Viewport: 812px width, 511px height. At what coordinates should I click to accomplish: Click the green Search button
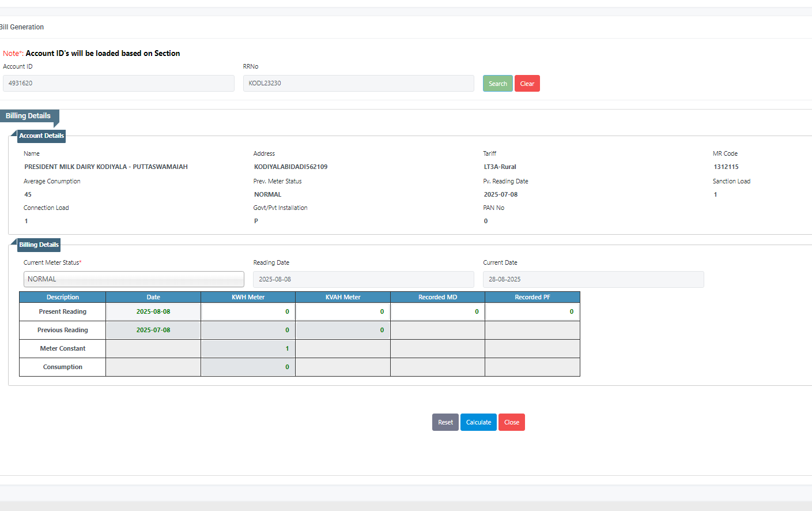497,84
